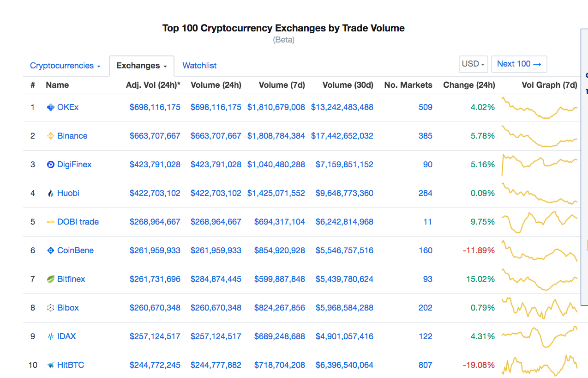Click HitBTC market count 807
Screen dimensions: 588x378
click(426, 365)
